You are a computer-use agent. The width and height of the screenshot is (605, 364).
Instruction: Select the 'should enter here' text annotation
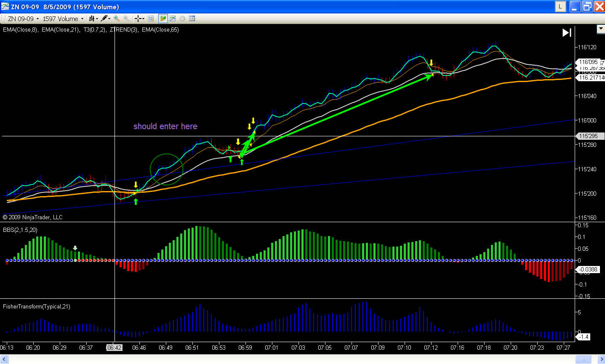[x=165, y=126]
